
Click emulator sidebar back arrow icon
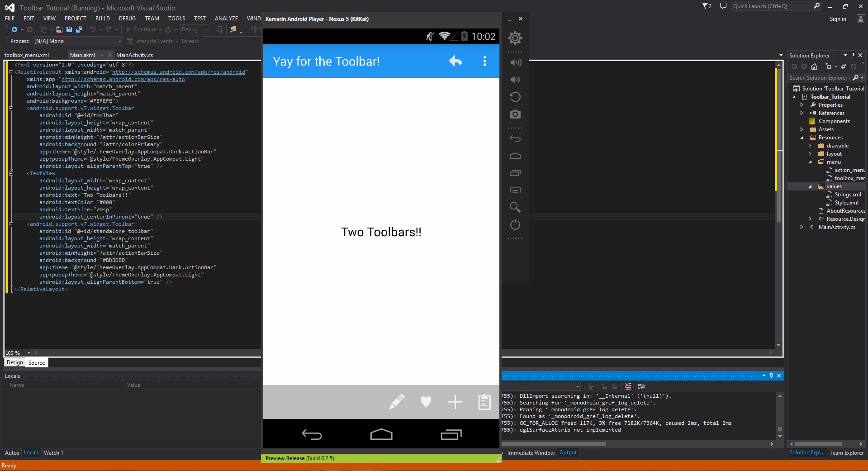coord(515,139)
